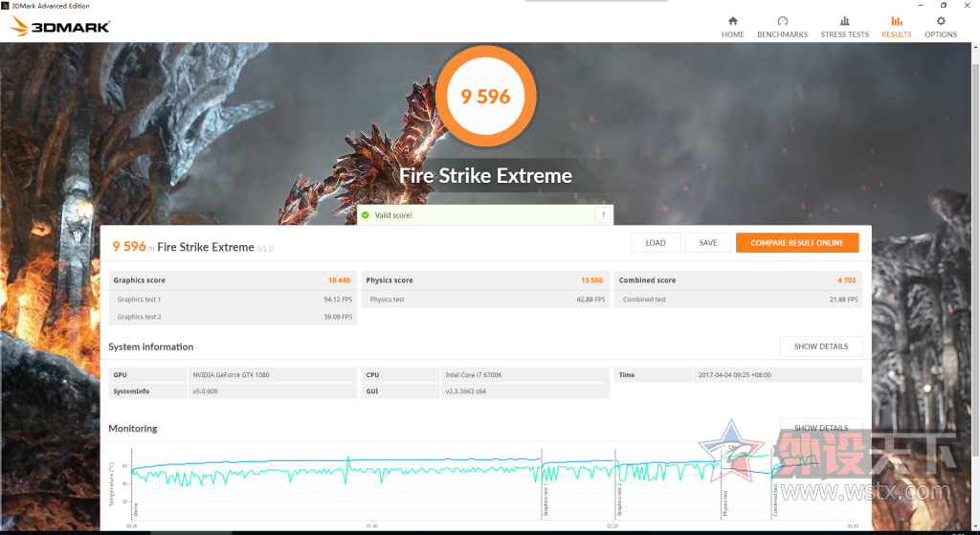Viewport: 980px width, 535px height.
Task: Click the green valid score checkmark
Action: click(365, 215)
